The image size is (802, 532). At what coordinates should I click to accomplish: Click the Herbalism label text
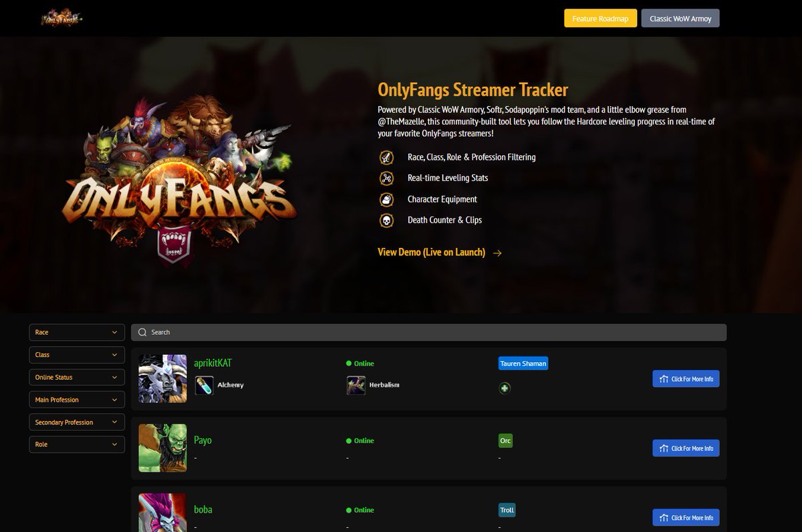pos(384,385)
